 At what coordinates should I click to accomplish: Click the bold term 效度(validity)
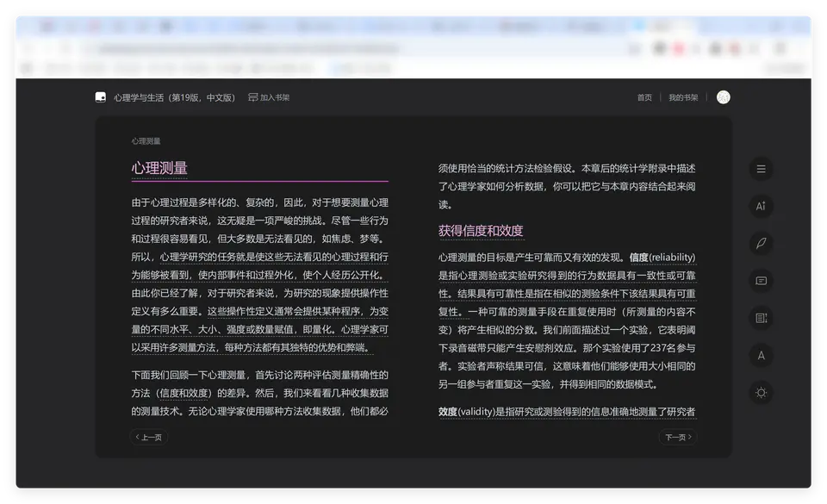tap(466, 412)
